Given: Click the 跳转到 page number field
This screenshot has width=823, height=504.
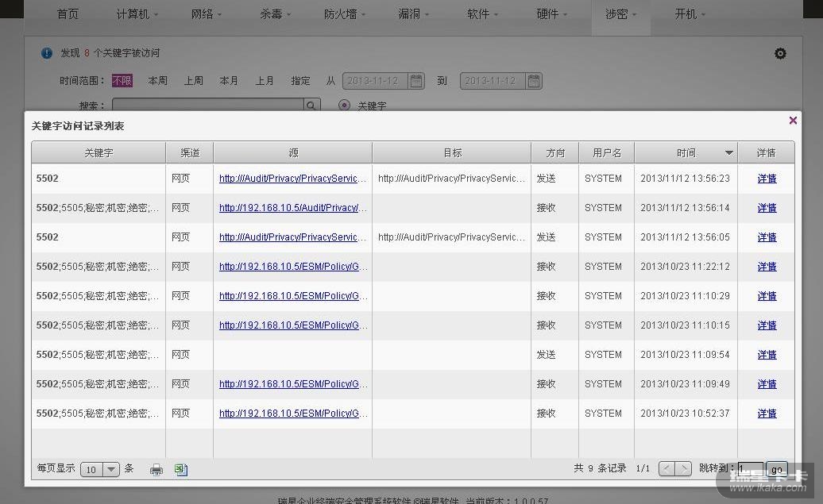Looking at the screenshot, I should (x=749, y=469).
